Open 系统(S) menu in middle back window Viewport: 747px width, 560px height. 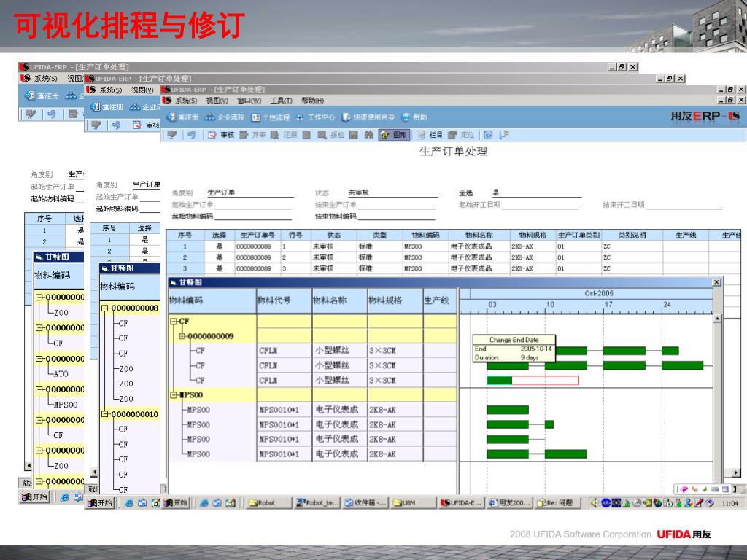click(x=111, y=90)
